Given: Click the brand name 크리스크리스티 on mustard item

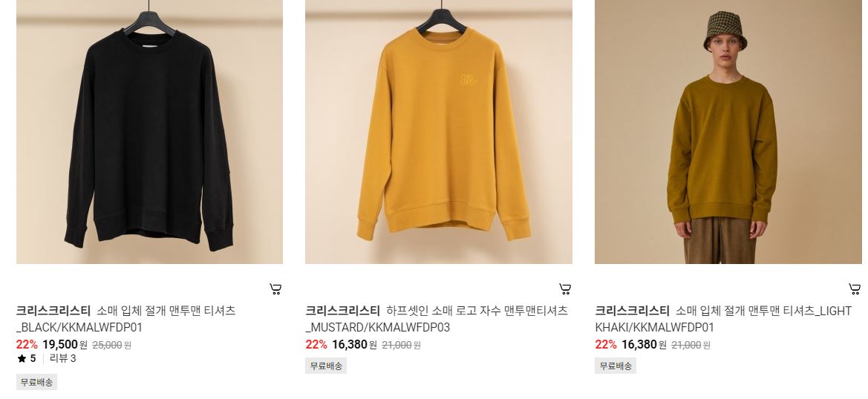Looking at the screenshot, I should [342, 311].
